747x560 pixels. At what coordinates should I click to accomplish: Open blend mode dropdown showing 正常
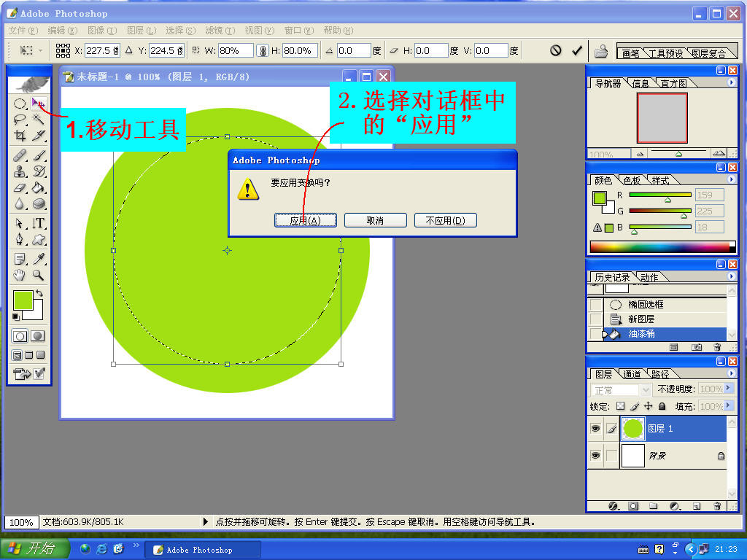(x=621, y=390)
